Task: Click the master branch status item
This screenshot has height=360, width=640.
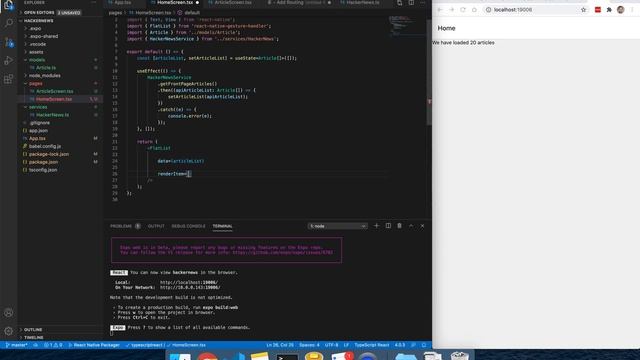Action: (x=16, y=345)
